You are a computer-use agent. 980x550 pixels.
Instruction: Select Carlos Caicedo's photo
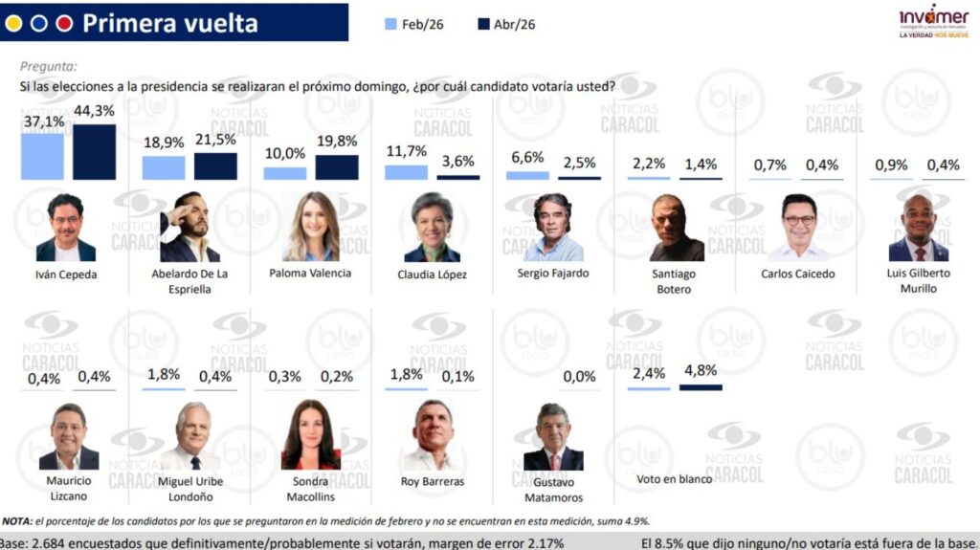click(x=797, y=228)
